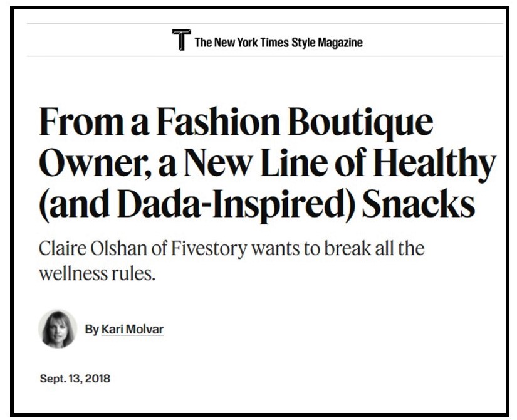This screenshot has width=517, height=420.
Task: Open the Kari Molvar author link
Action: pyautogui.click(x=132, y=329)
